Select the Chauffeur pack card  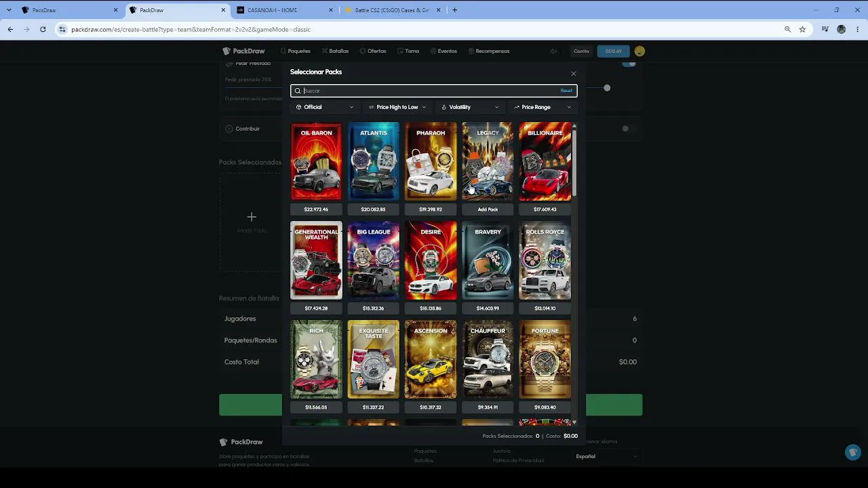coord(488,359)
